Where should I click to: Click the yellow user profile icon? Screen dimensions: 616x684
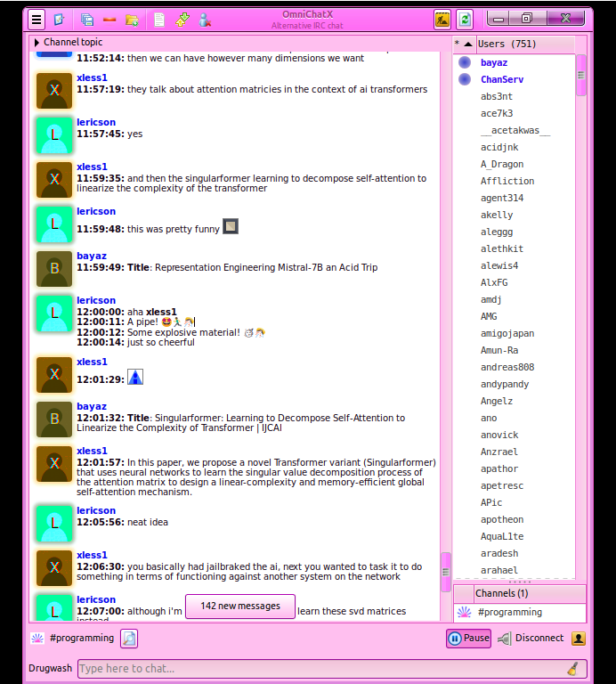(x=579, y=639)
